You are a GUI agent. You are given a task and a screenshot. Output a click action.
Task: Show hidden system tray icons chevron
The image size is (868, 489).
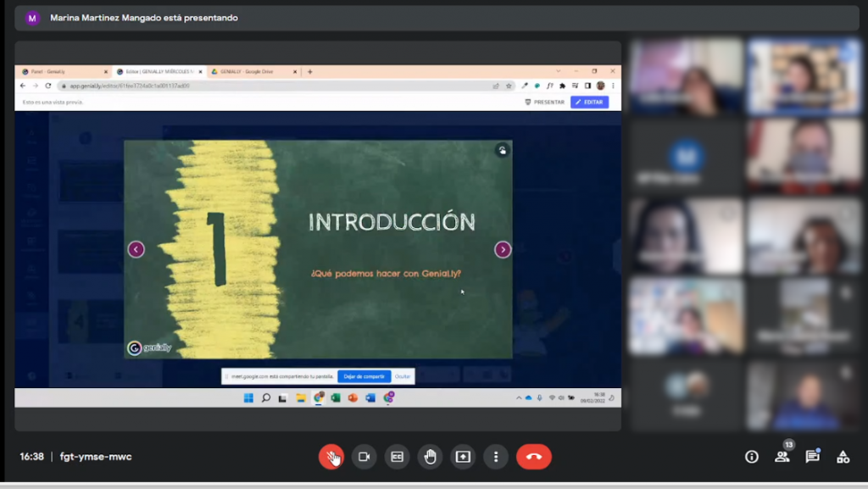(519, 397)
